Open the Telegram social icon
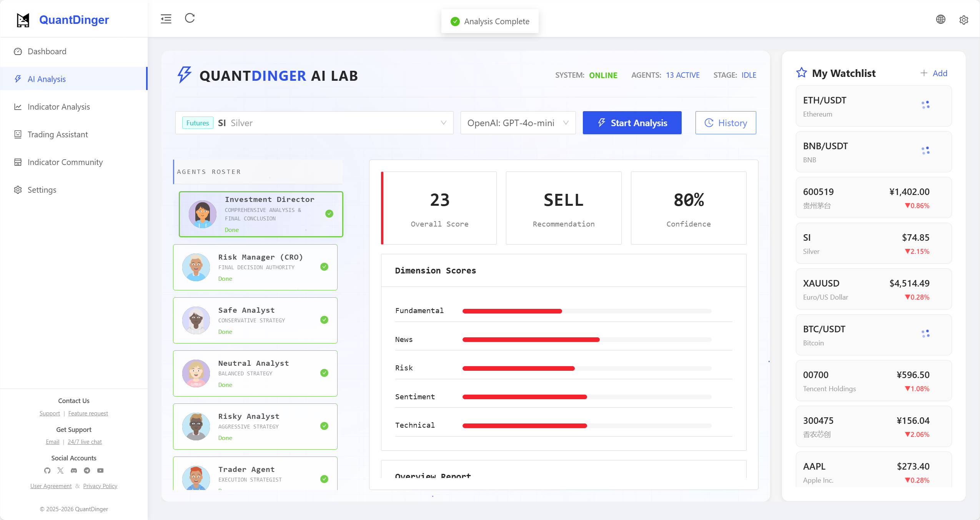Screen dimensions: 980x520 (87, 470)
